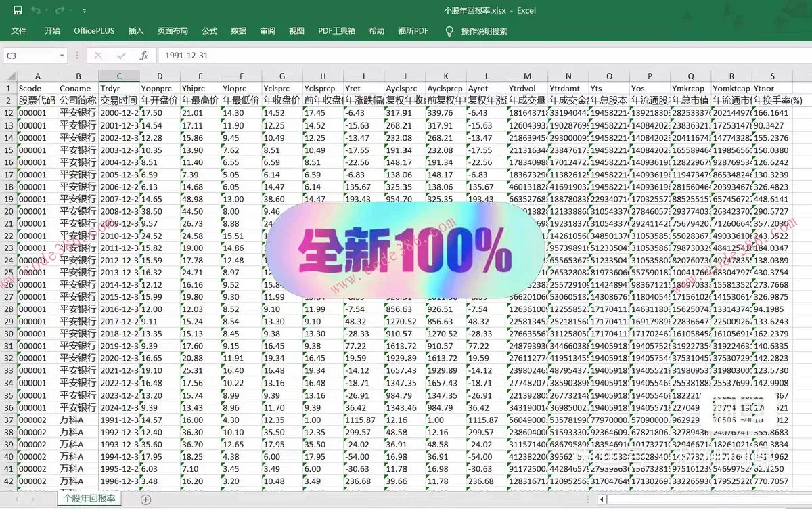The image size is (812, 509).
Task: Click the Scode header cell
Action: tap(37, 88)
